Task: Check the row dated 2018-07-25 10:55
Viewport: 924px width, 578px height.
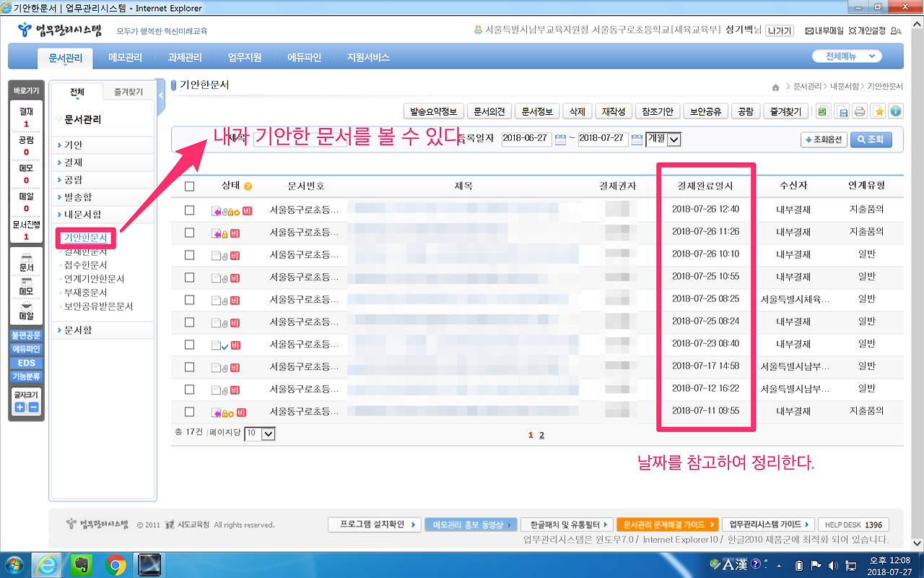Action: [190, 277]
